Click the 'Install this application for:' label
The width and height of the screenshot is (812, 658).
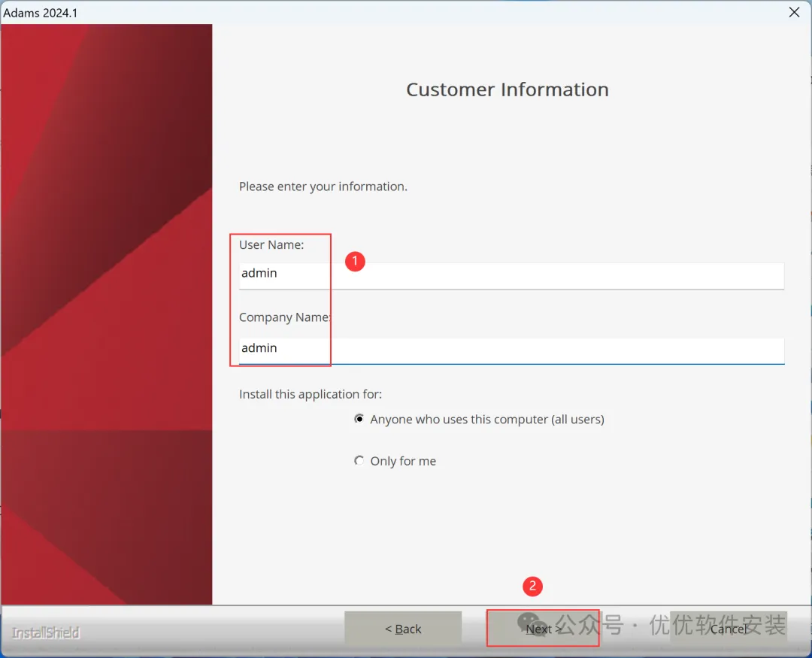coord(311,394)
